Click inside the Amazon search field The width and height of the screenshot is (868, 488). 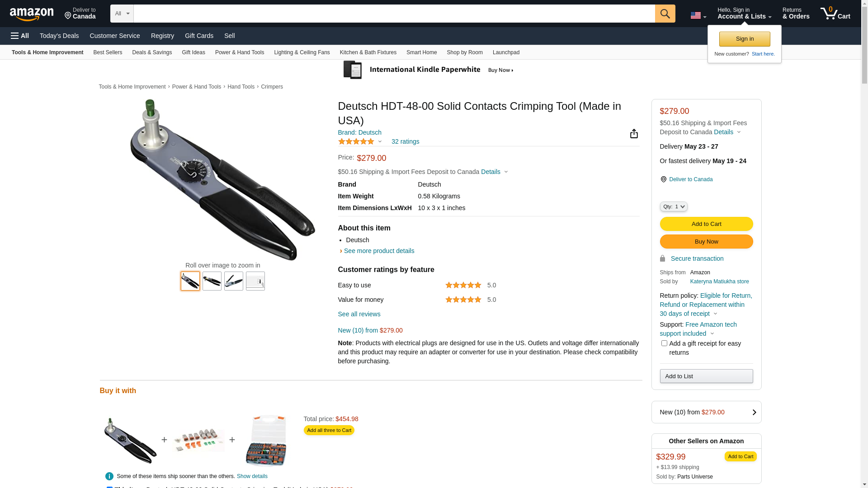click(x=394, y=14)
